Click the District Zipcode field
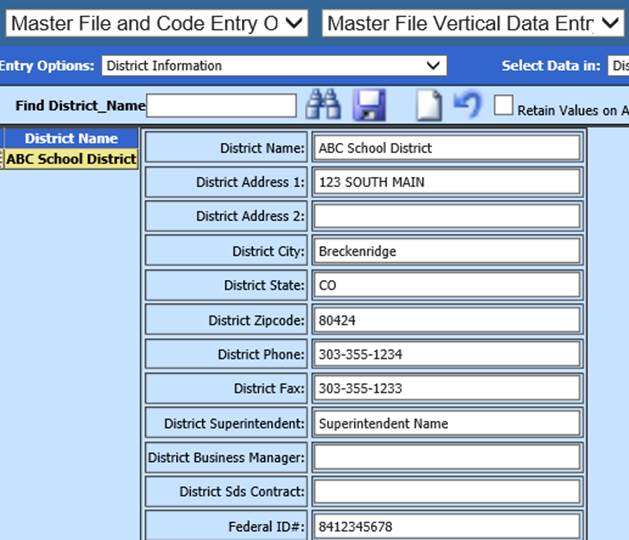Viewport: 629px width, 540px height. click(x=446, y=320)
